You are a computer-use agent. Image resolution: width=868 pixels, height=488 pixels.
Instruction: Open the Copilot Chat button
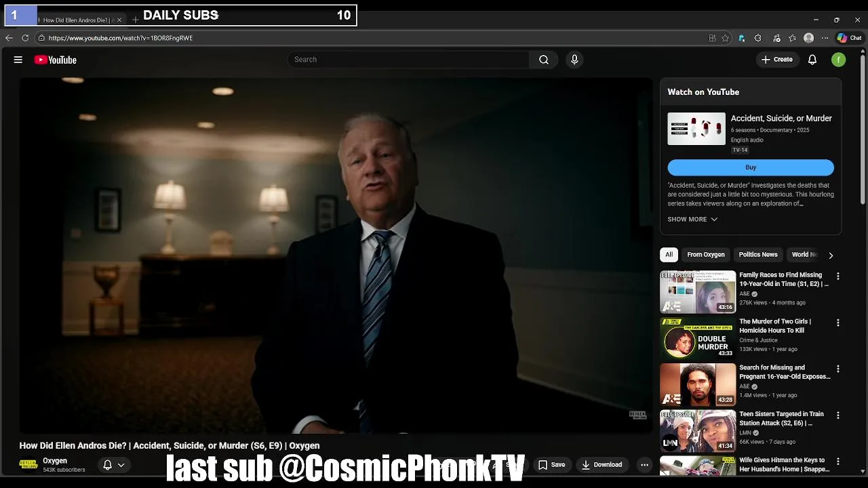tap(850, 38)
